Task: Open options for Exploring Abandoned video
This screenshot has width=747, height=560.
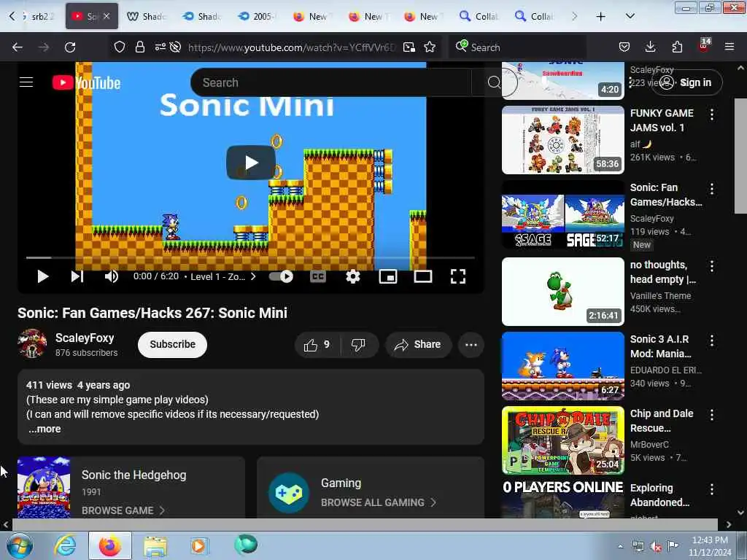Action: coord(712,489)
